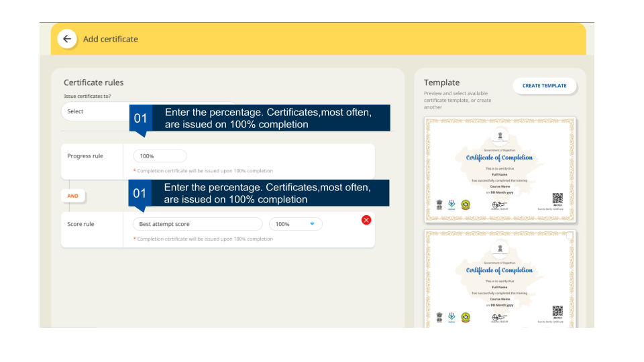Click the QR code on second certificate template
This screenshot has height=362, width=644.
557,310
